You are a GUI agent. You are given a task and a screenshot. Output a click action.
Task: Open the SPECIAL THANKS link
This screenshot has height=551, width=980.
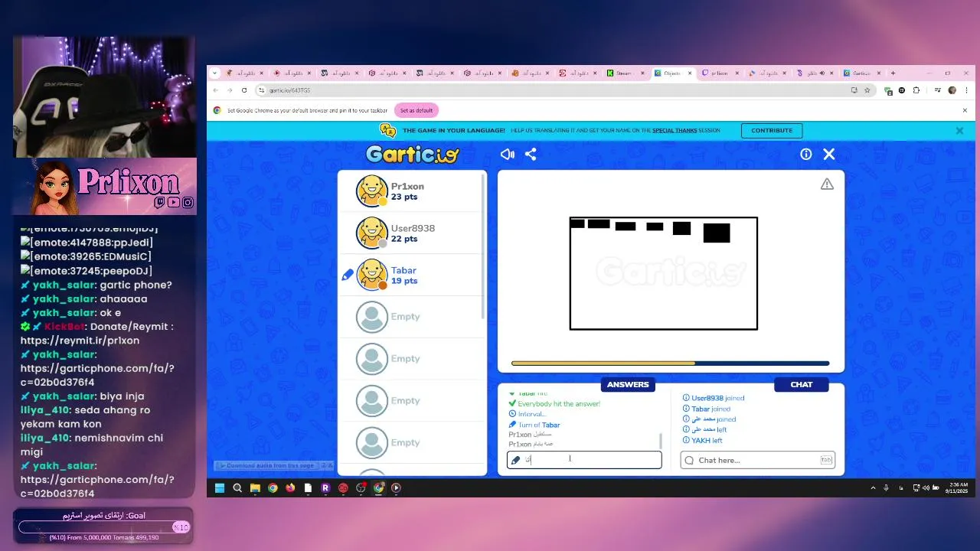pos(675,131)
